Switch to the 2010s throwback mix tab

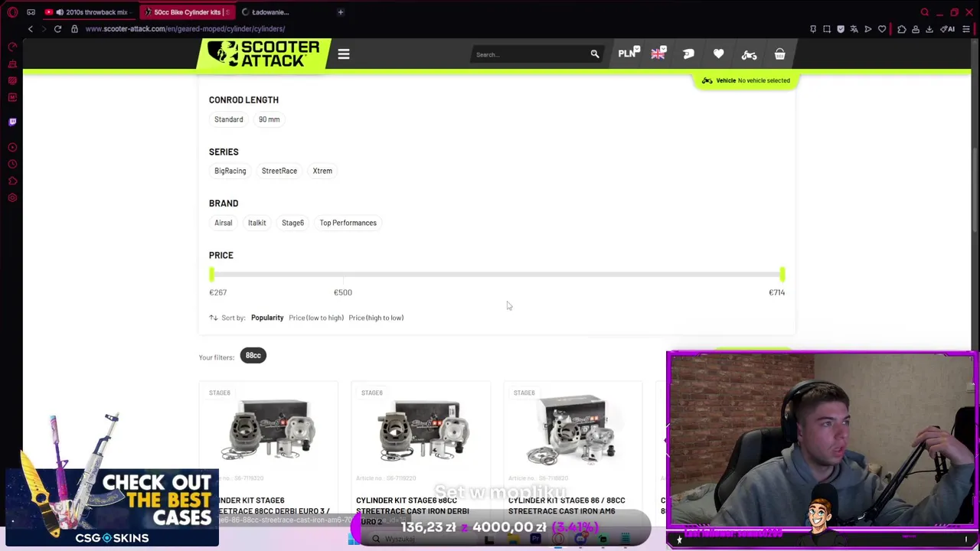(88, 12)
